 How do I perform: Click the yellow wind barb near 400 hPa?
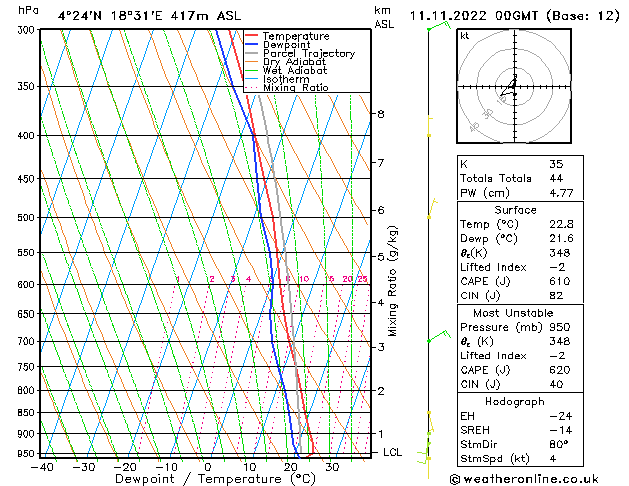tap(430, 126)
